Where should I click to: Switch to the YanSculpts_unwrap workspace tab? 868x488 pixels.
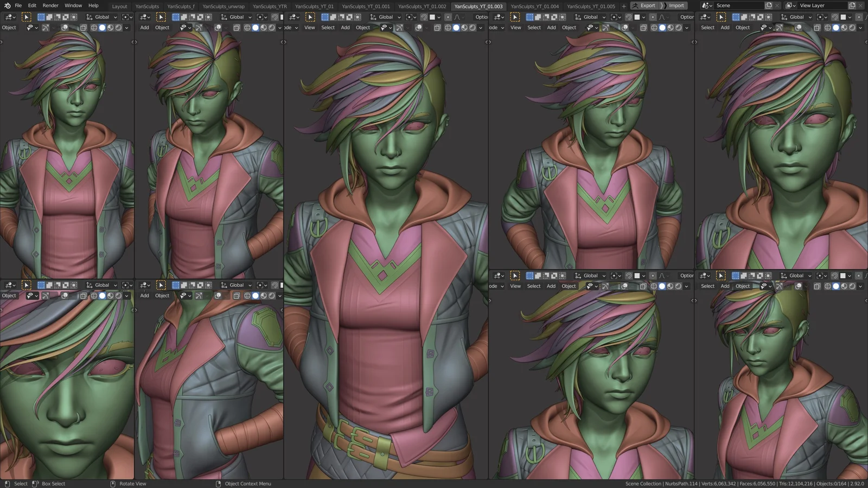tap(224, 6)
